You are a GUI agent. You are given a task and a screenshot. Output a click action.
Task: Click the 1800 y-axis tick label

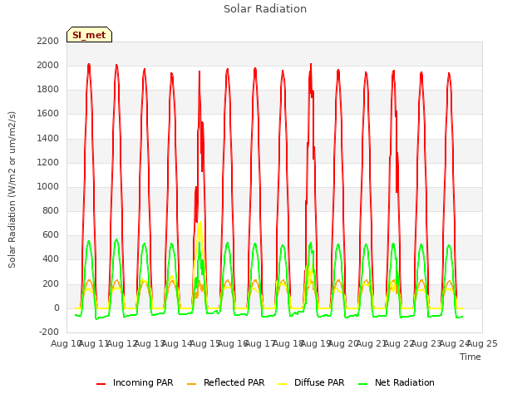(x=48, y=90)
